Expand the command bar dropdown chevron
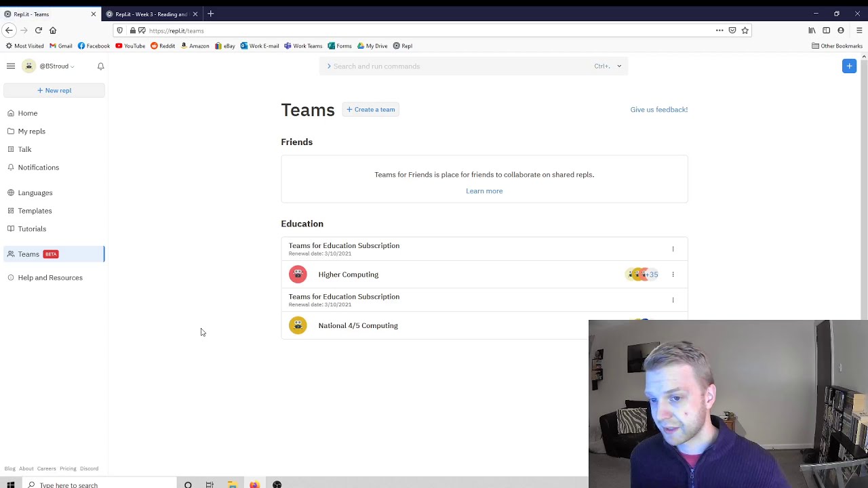This screenshot has height=488, width=868. [x=619, y=66]
